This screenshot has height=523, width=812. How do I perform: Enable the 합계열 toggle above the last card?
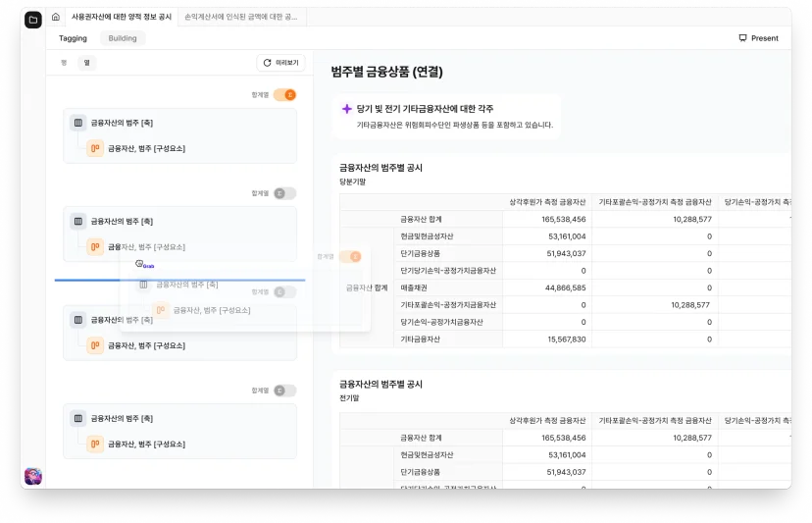pyautogui.click(x=284, y=391)
